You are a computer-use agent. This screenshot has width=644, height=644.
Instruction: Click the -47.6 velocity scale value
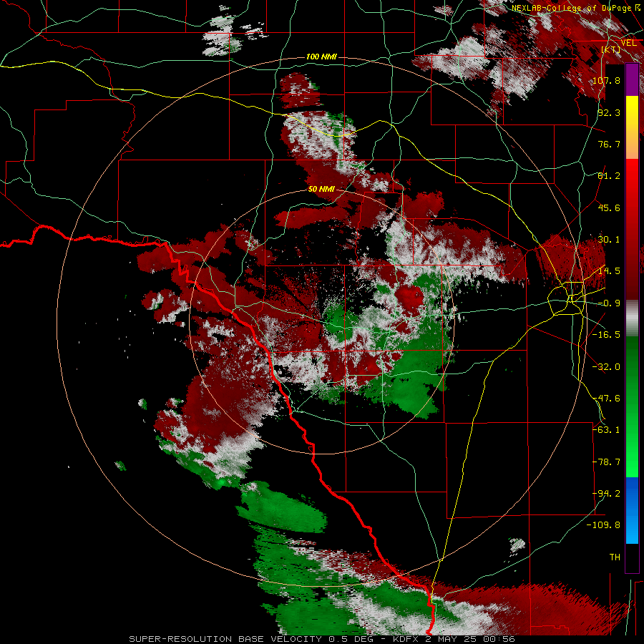606,399
